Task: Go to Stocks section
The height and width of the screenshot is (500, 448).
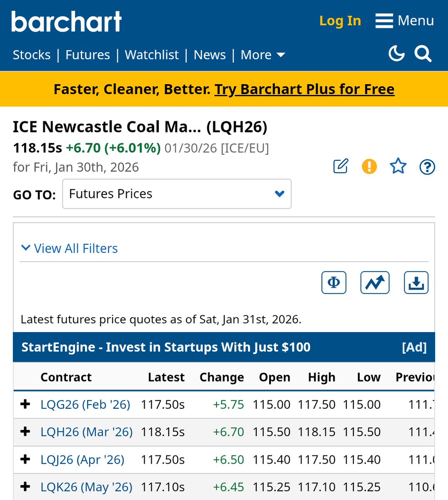Action: click(x=32, y=55)
